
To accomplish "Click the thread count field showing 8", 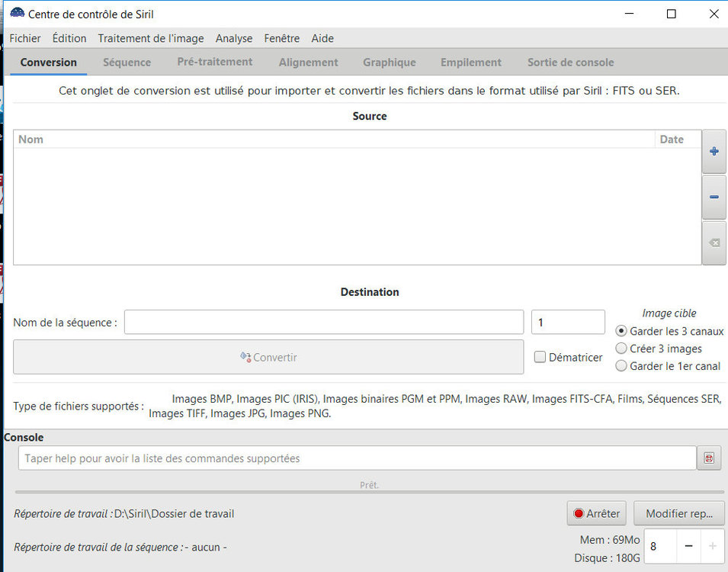I will click(x=661, y=546).
